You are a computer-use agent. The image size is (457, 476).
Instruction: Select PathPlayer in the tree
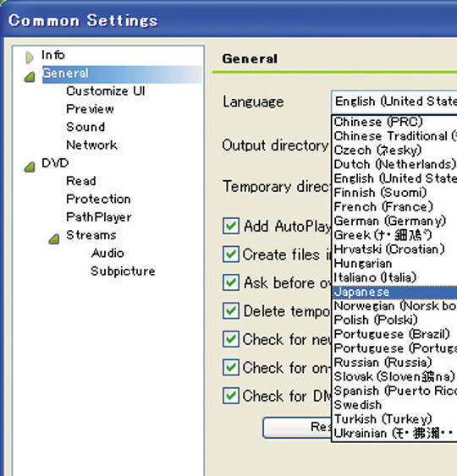tap(99, 217)
